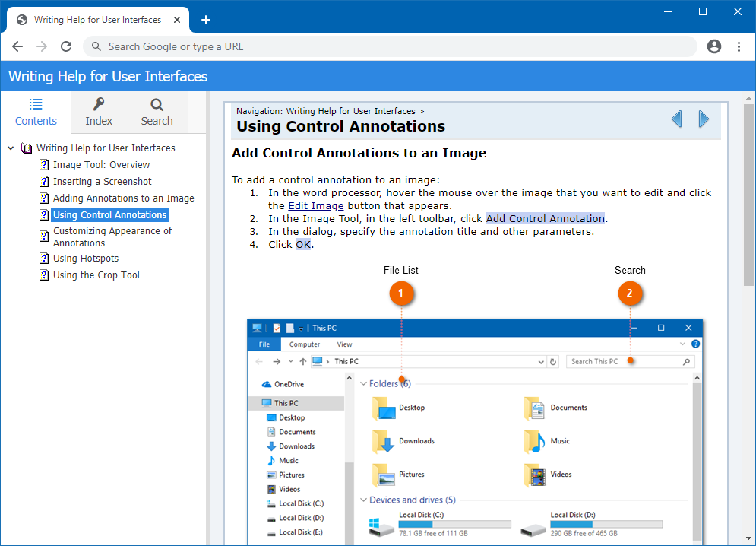Collapse the Devices and drives group
The width and height of the screenshot is (756, 546).
[x=363, y=500]
